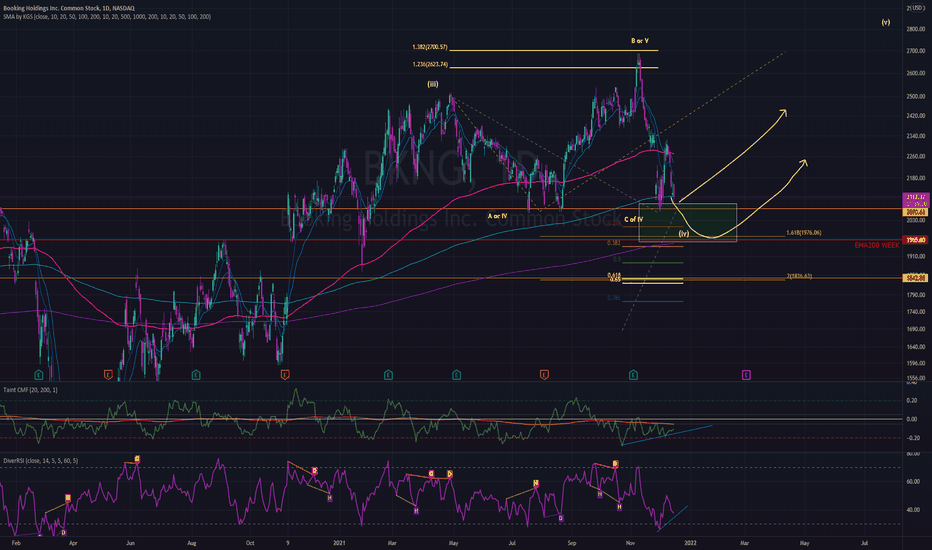This screenshot has width=932, height=550.
Task: Click the Booking Holdings Inc. symbol title
Action: tap(69, 8)
